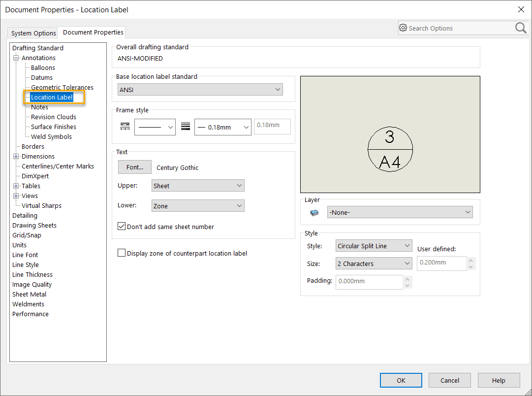Click the layer stack icon
Image resolution: width=532 pixels, height=396 pixels.
coord(314,213)
